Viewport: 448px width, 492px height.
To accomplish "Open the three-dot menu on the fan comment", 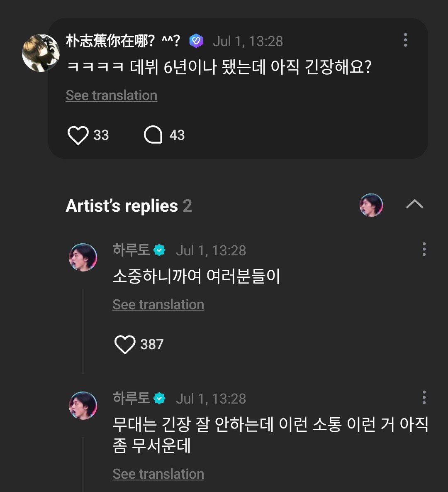I will 405,40.
